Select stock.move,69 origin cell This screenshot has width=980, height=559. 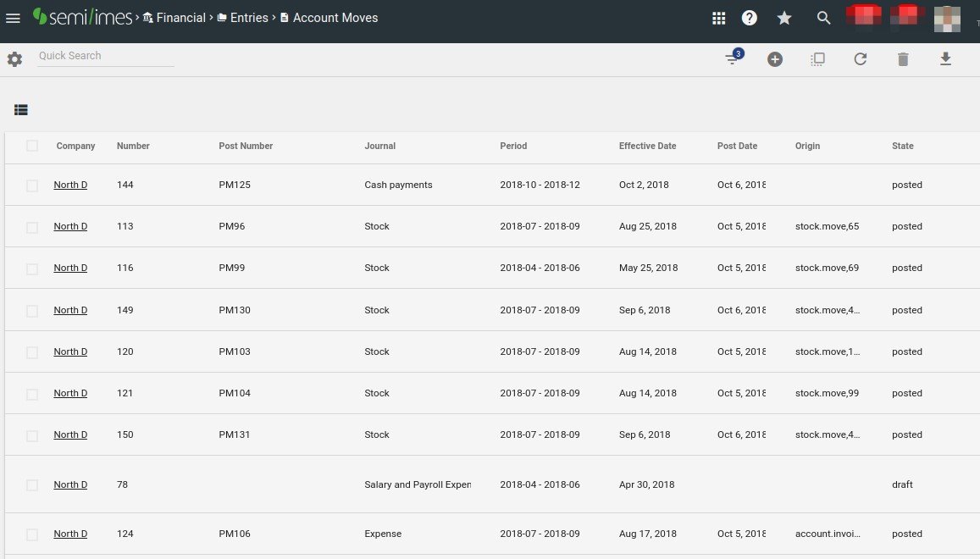[x=827, y=268]
